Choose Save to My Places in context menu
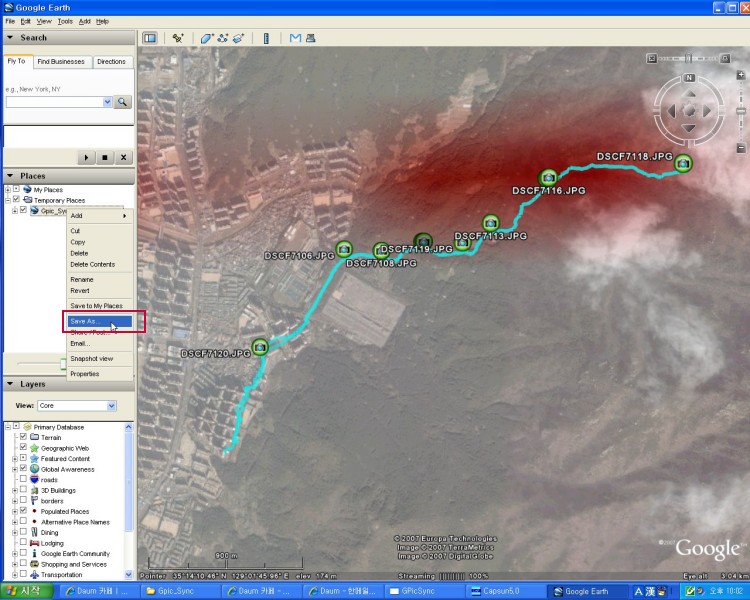This screenshot has width=750, height=600. [99, 306]
